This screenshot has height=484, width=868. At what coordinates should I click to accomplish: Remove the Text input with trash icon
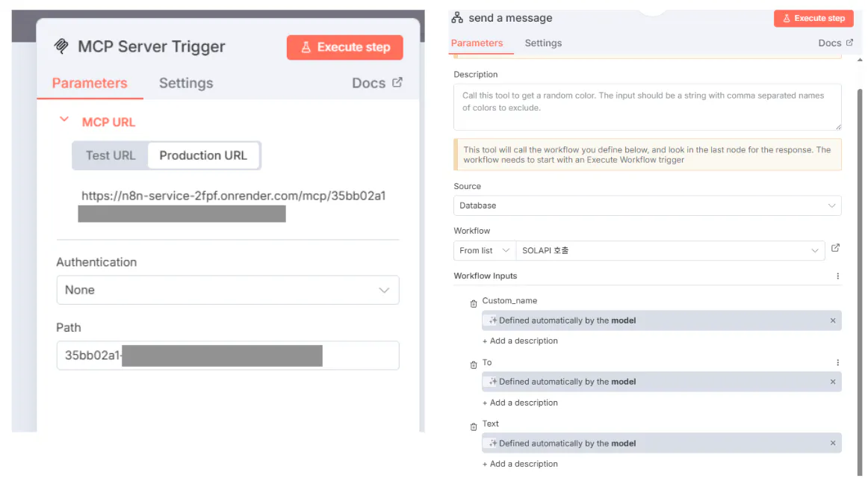click(x=474, y=426)
